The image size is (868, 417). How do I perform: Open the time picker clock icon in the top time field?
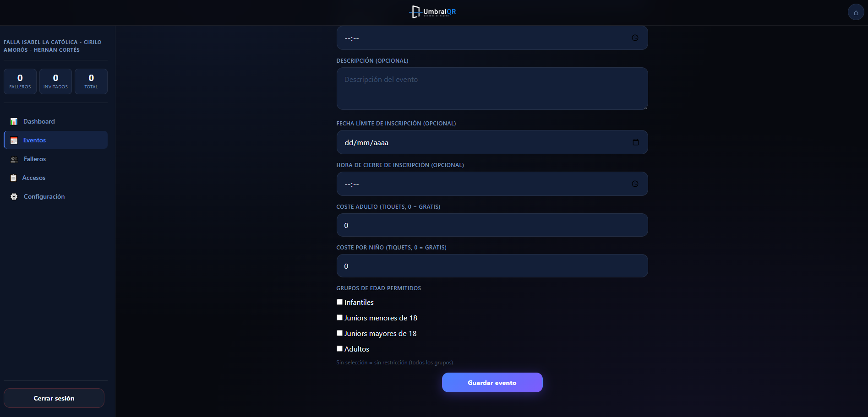point(635,38)
